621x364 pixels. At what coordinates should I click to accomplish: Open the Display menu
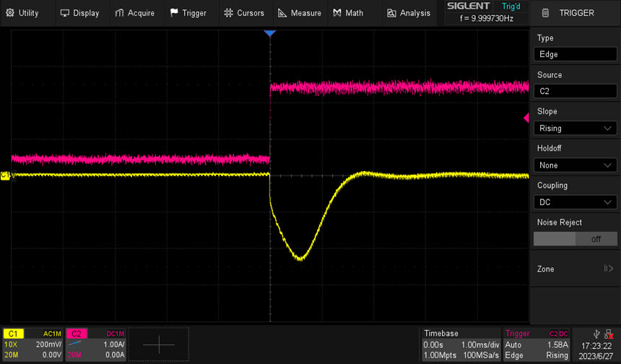point(79,13)
